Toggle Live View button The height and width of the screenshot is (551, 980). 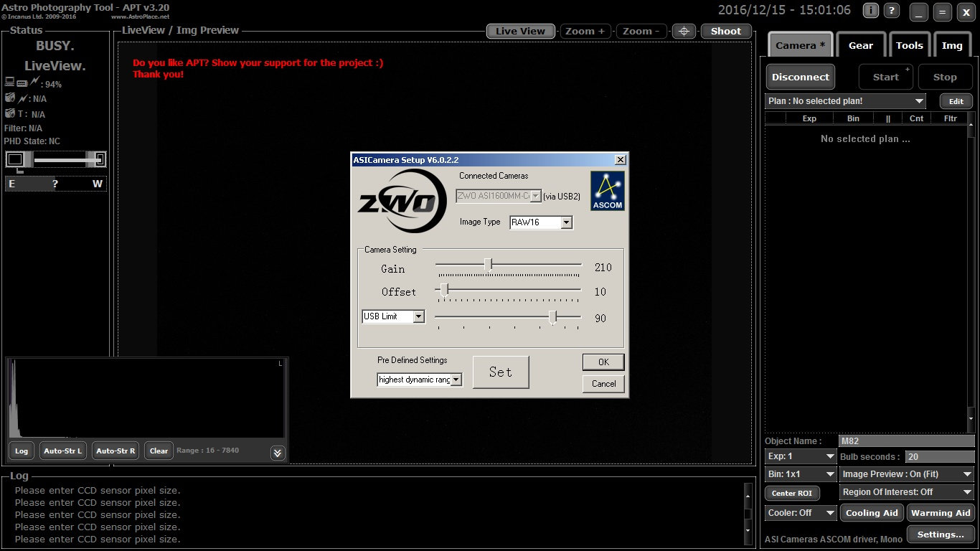pyautogui.click(x=521, y=31)
